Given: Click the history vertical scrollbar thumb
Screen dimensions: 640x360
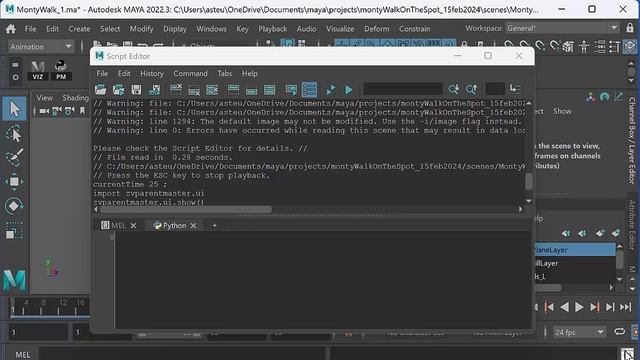Looking at the screenshot, I should click(529, 181).
